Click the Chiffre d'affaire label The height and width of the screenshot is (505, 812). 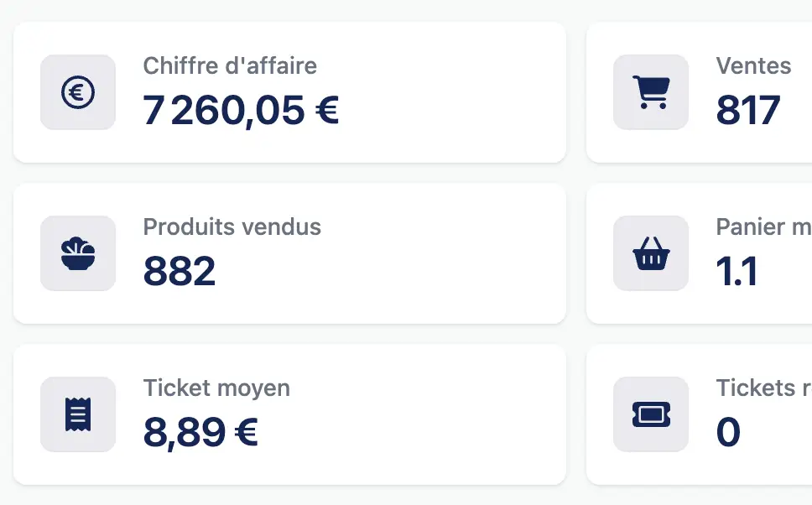[231, 65]
